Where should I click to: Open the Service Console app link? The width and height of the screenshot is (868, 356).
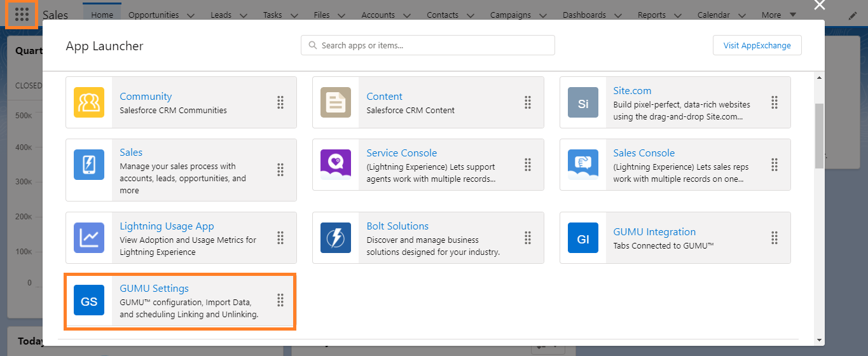[x=402, y=153]
